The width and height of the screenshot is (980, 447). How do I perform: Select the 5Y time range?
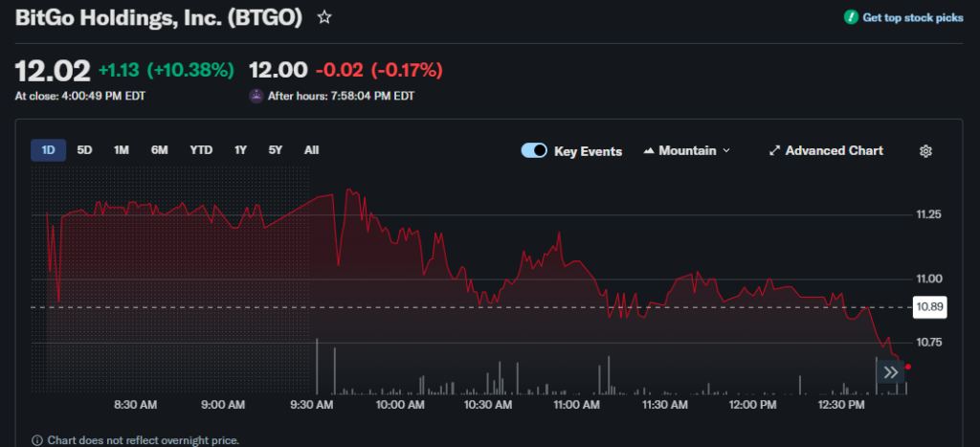(276, 150)
